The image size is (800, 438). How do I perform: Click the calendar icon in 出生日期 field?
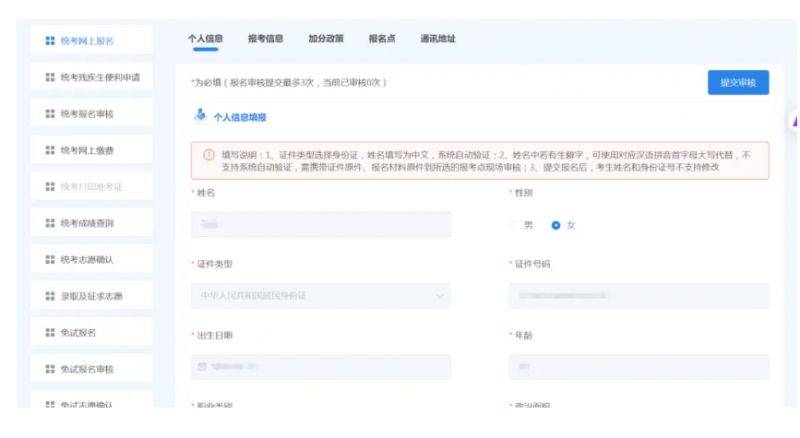(x=201, y=368)
